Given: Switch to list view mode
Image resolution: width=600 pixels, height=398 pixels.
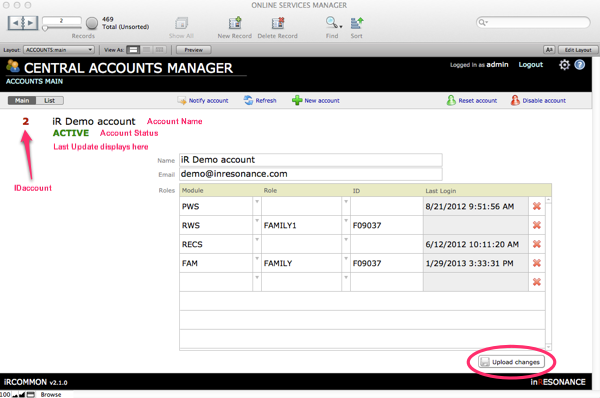Looking at the screenshot, I should (147, 50).
